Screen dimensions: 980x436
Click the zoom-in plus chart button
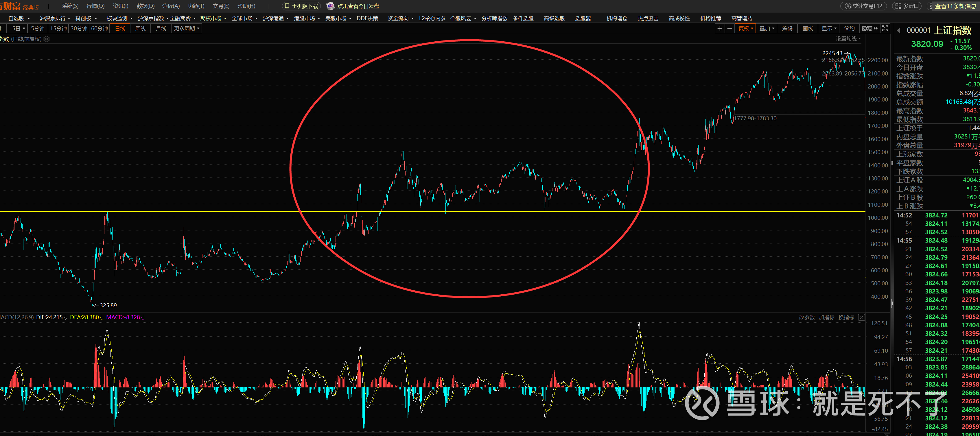[719, 29]
